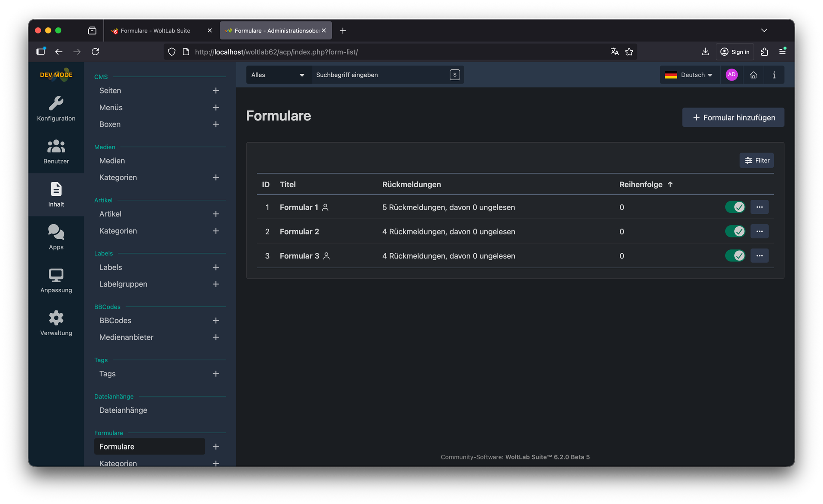
Task: Disable the Formular 1 toggle
Action: click(x=735, y=207)
